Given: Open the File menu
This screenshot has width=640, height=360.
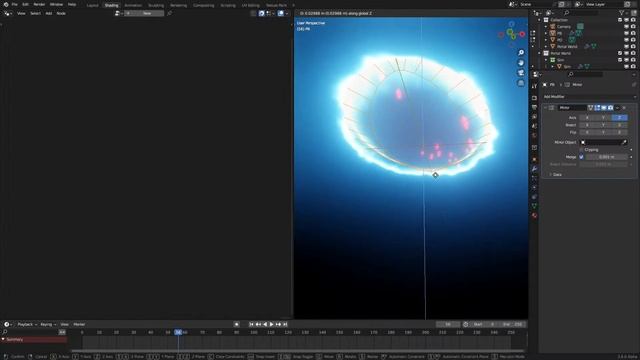Looking at the screenshot, I should (x=15, y=4).
